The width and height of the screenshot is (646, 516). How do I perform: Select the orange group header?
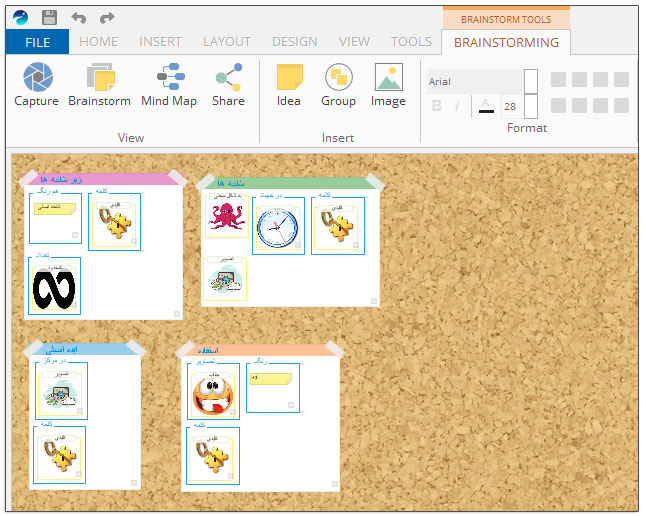[x=260, y=350]
